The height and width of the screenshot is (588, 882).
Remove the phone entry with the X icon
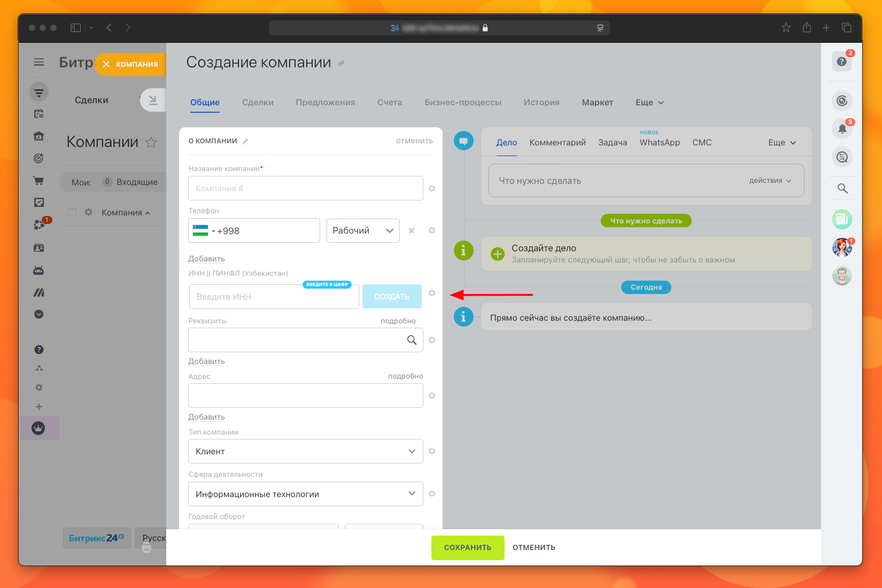(x=412, y=230)
